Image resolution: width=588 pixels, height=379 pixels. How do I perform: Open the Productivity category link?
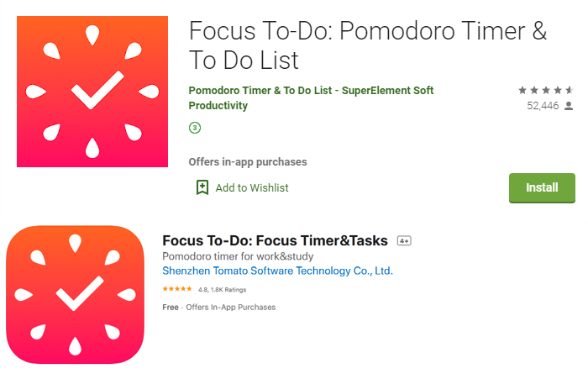tap(218, 105)
